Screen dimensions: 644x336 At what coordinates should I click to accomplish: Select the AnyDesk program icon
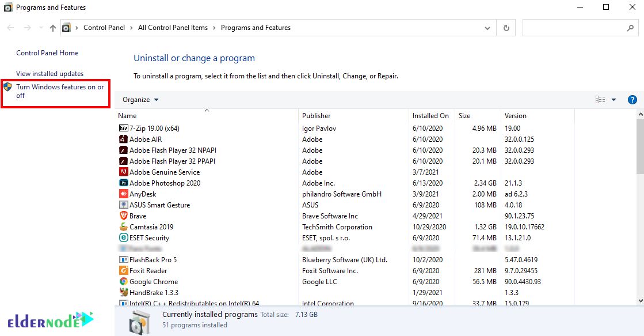coord(123,194)
